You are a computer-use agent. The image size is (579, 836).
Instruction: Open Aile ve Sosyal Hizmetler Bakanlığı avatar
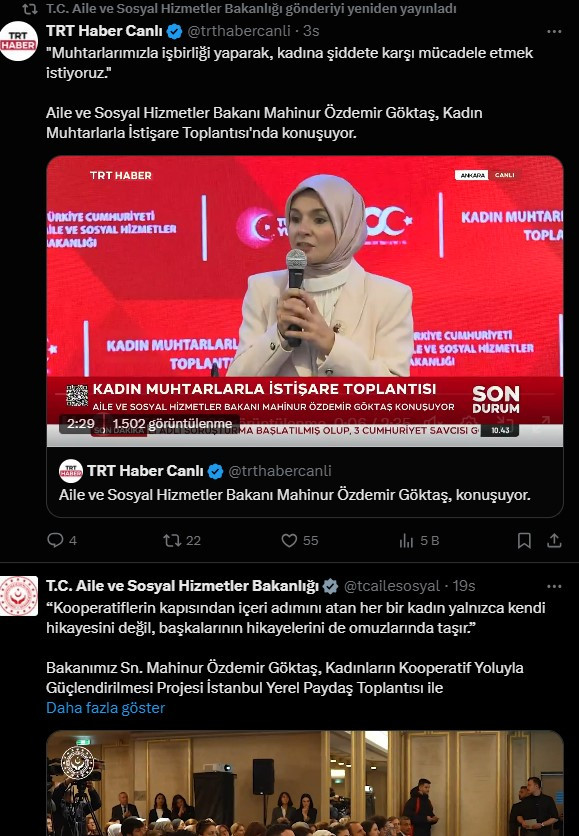pyautogui.click(x=19, y=596)
